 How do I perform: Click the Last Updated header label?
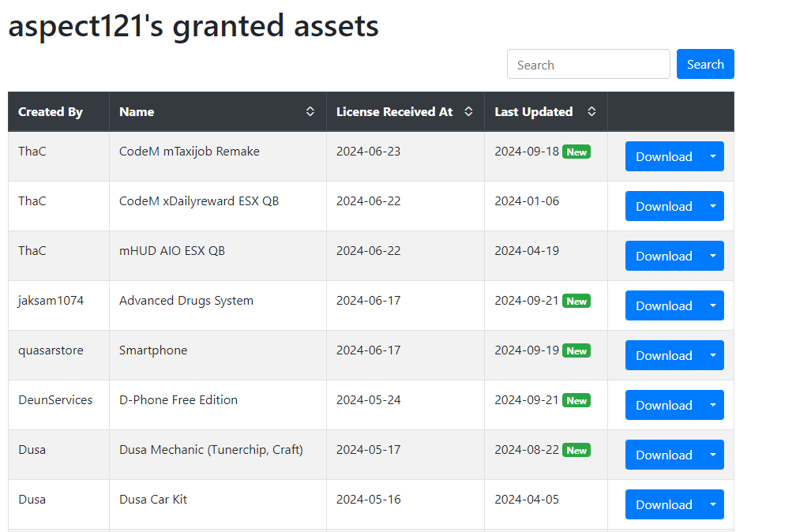coord(534,111)
